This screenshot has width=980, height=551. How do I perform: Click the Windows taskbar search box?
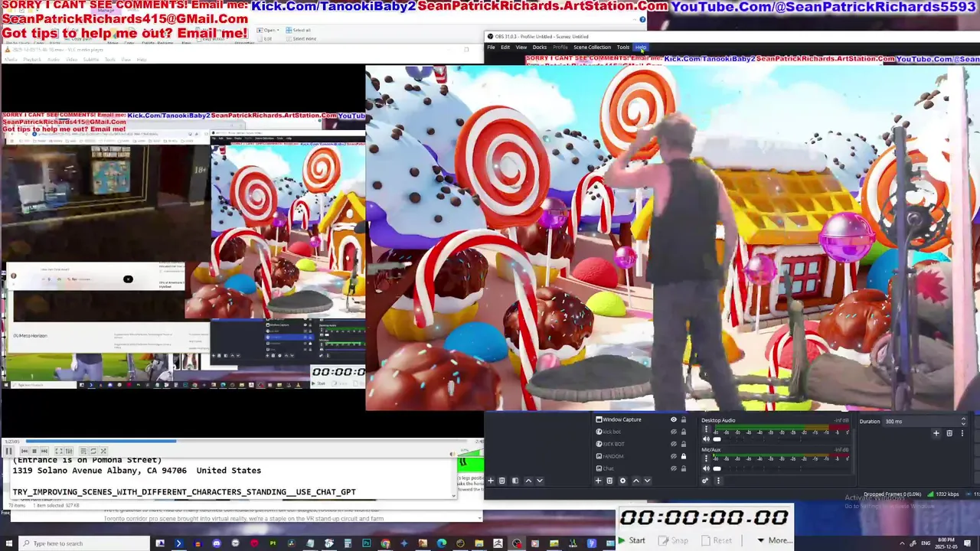click(x=84, y=543)
